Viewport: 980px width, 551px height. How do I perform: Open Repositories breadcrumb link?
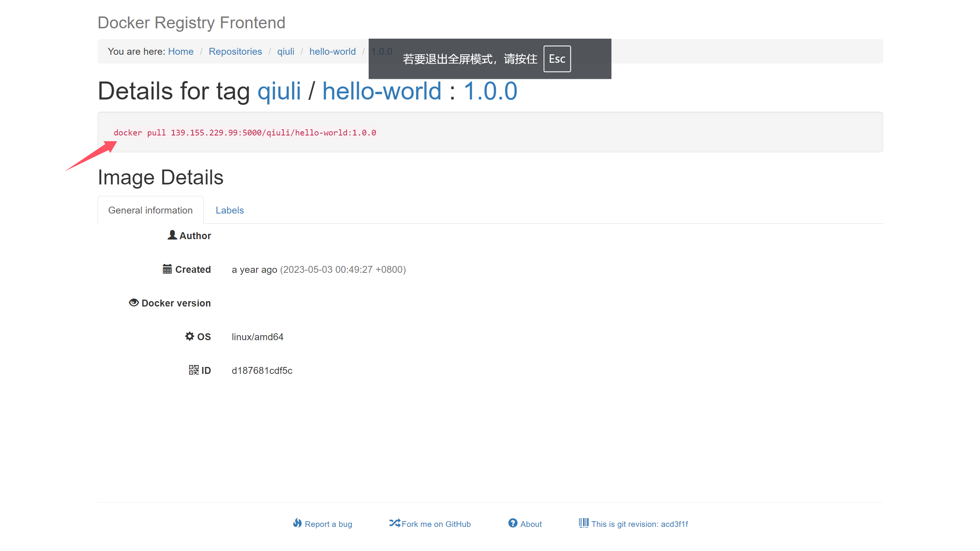[x=235, y=51]
